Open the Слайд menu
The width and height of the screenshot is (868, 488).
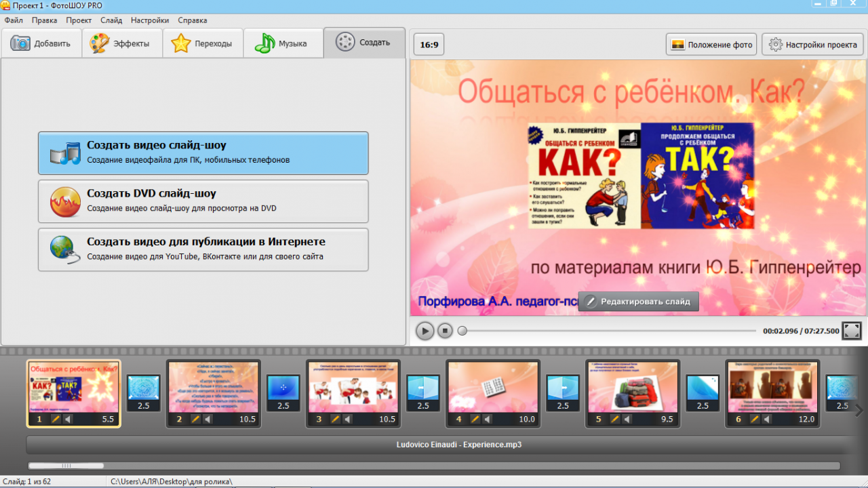[x=111, y=20]
